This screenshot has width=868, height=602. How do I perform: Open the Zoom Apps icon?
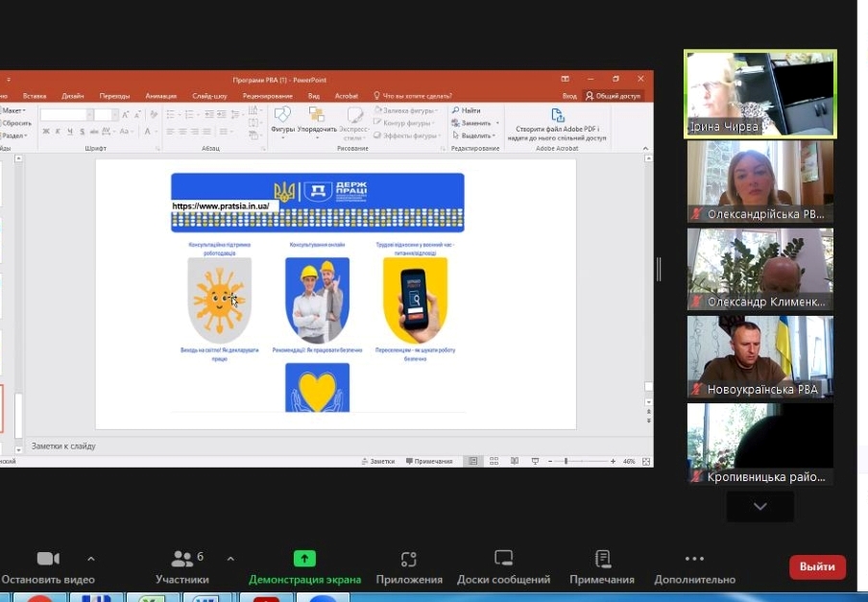point(409,559)
